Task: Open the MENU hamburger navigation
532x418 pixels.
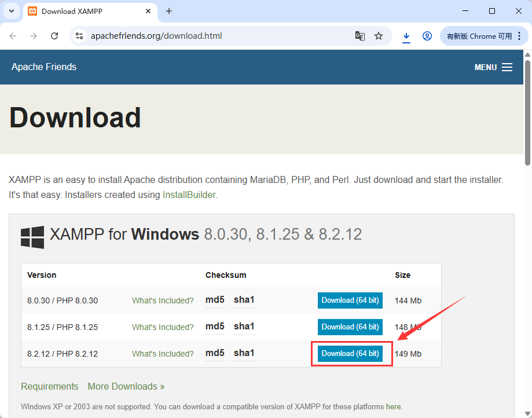Action: [493, 67]
